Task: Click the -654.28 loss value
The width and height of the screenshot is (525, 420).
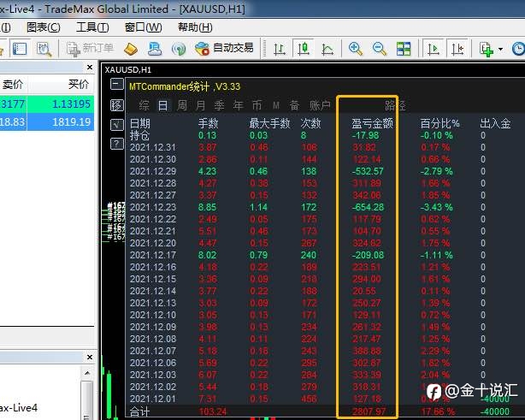Action: pos(368,207)
